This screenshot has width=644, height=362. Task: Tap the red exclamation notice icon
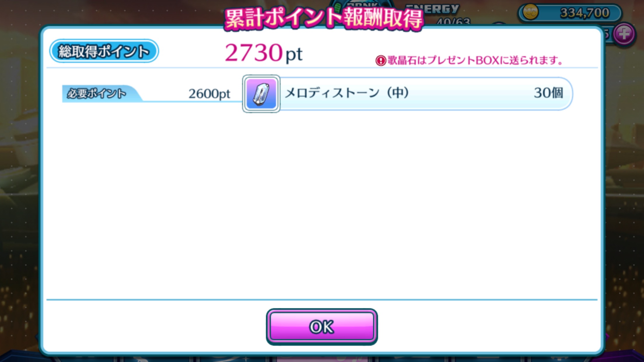381,61
